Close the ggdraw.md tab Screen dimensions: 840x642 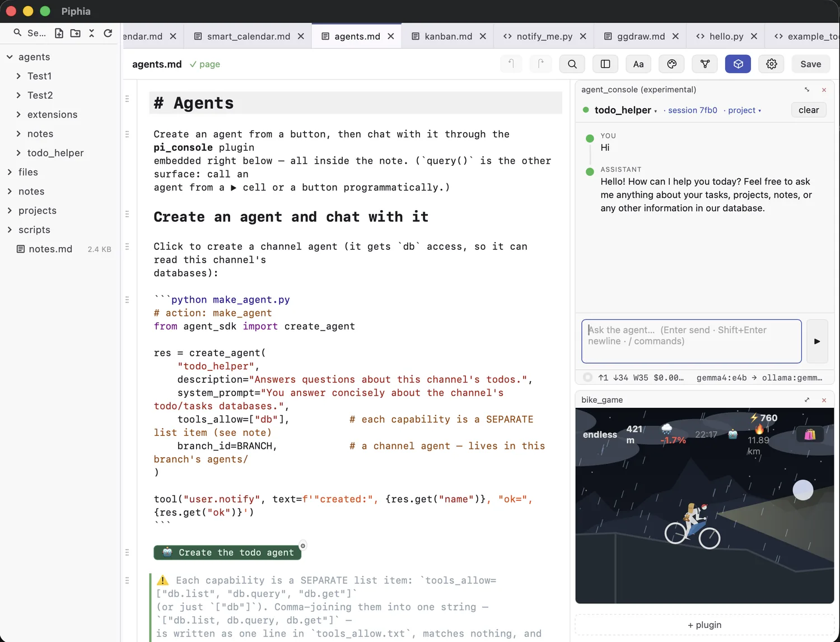(675, 36)
